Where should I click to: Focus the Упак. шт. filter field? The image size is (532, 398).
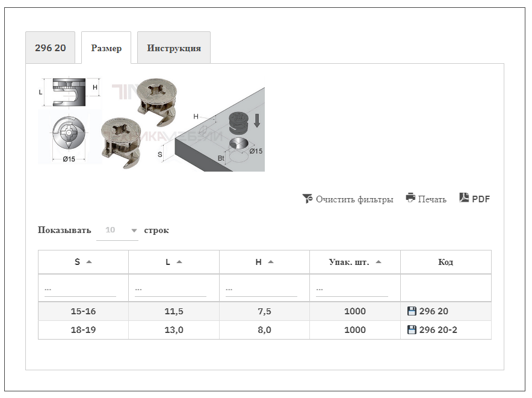pos(352,290)
